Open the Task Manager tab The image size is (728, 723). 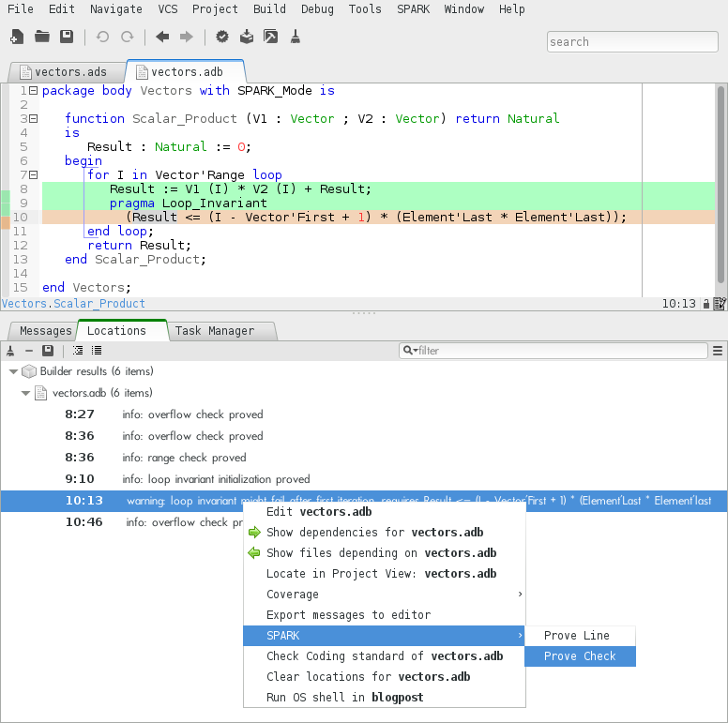tap(214, 331)
